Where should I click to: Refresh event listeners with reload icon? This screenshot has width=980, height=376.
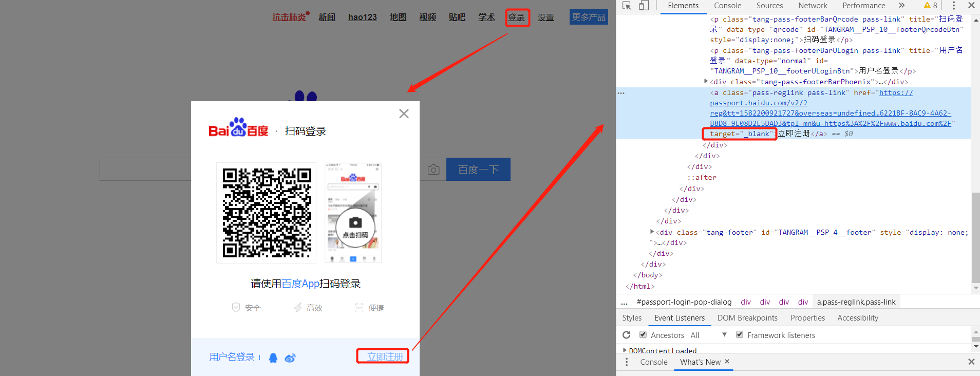pyautogui.click(x=626, y=335)
